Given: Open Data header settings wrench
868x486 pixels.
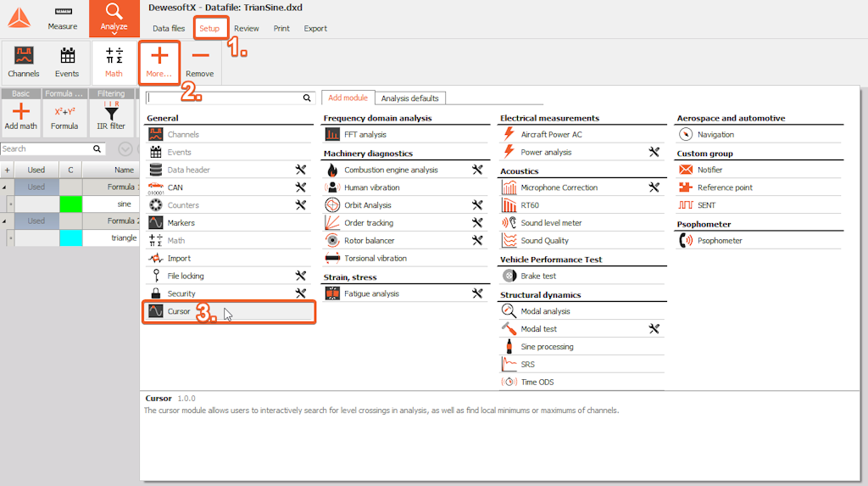Looking at the screenshot, I should tap(301, 170).
